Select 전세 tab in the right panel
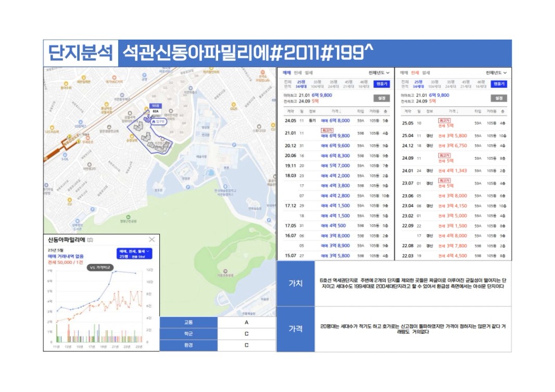 (415, 73)
